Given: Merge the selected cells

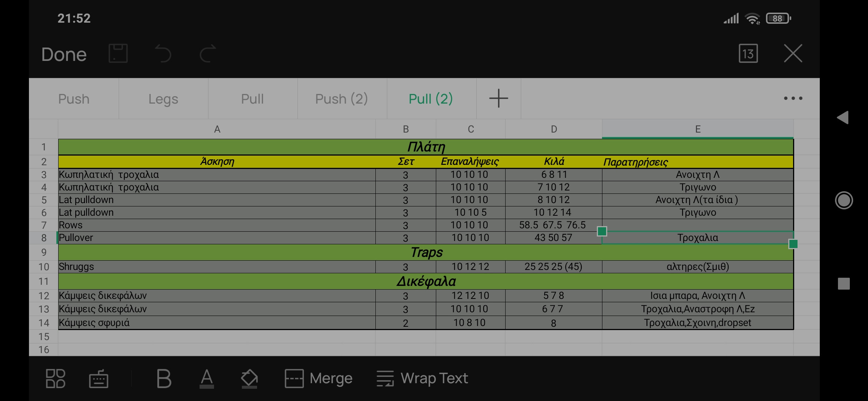Looking at the screenshot, I should [319, 379].
